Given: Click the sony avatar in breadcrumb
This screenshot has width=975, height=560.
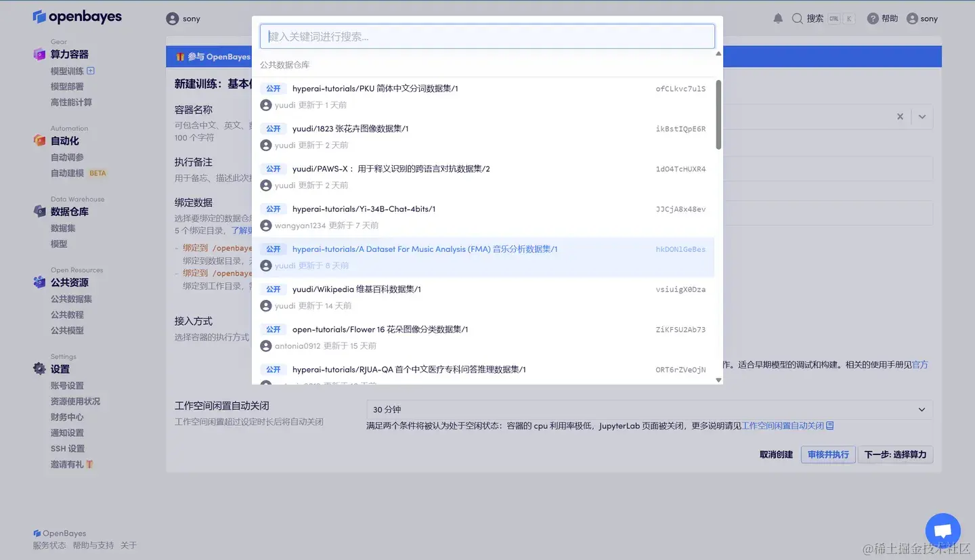Looking at the screenshot, I should tap(173, 19).
